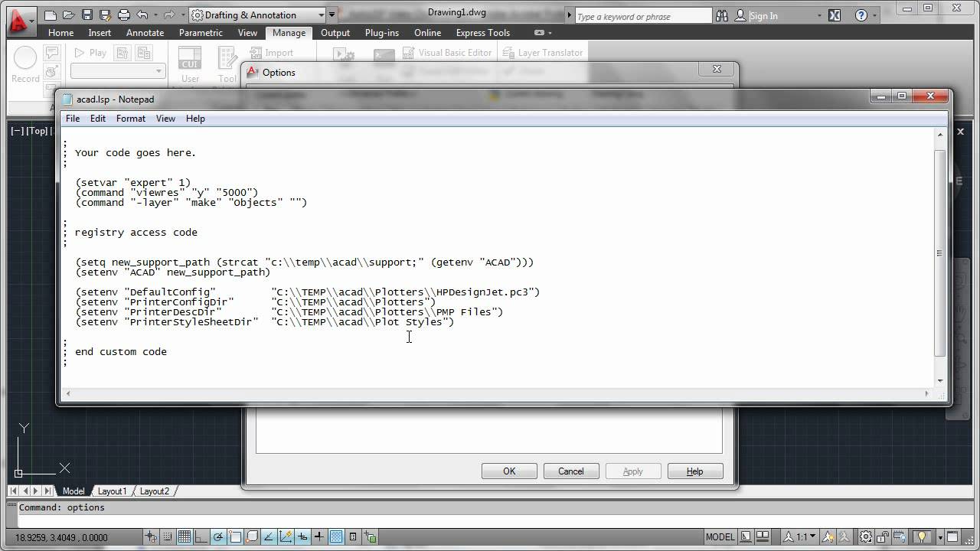Image resolution: width=980 pixels, height=551 pixels.
Task: Click OK in the Options dialog
Action: click(x=509, y=471)
